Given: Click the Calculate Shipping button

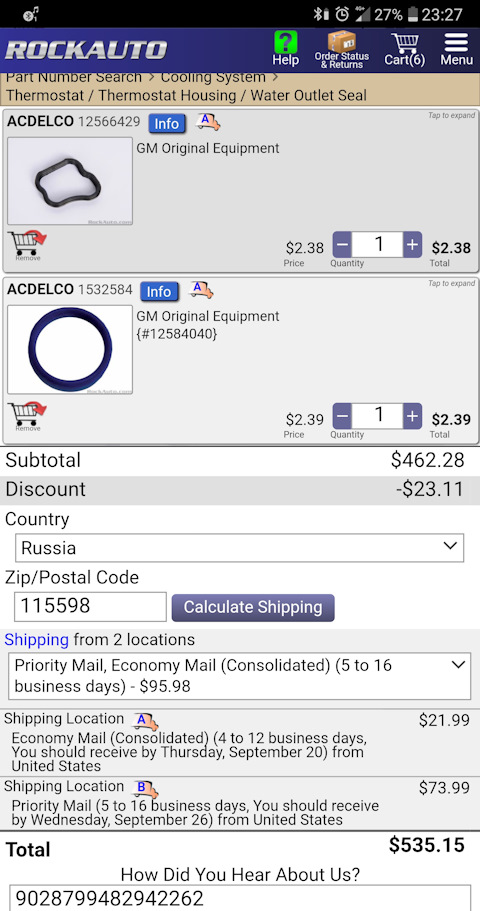Looking at the screenshot, I should pos(253,607).
